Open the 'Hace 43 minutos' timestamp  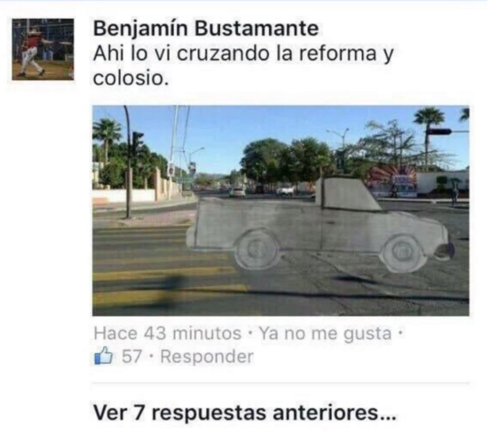pos(167,333)
